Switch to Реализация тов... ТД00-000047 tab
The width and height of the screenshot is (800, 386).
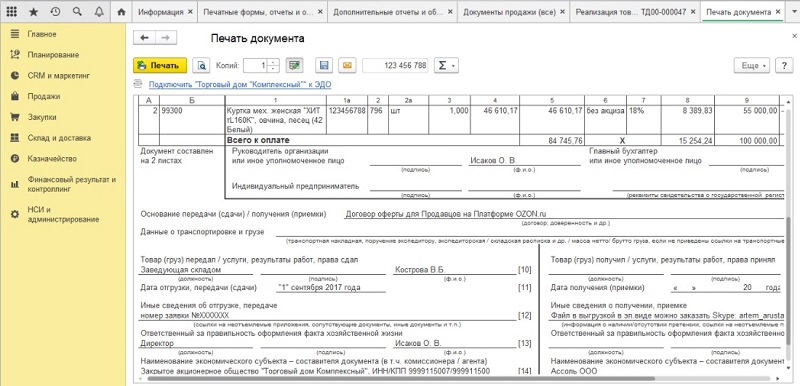[x=631, y=12]
